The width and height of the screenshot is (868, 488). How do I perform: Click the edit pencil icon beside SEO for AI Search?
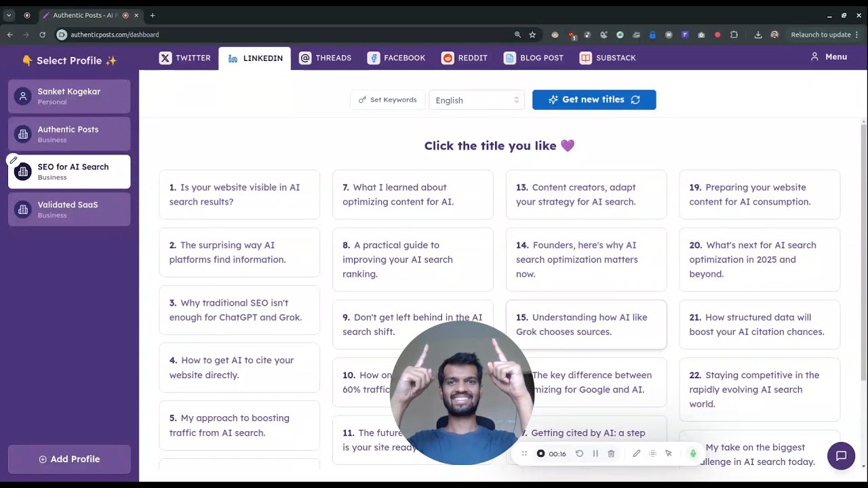14,160
